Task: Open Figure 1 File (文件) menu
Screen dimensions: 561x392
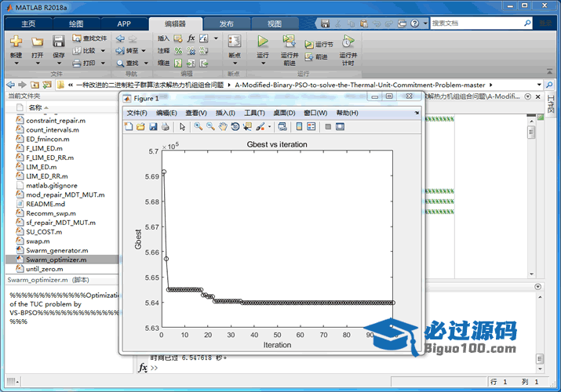Action: point(137,113)
